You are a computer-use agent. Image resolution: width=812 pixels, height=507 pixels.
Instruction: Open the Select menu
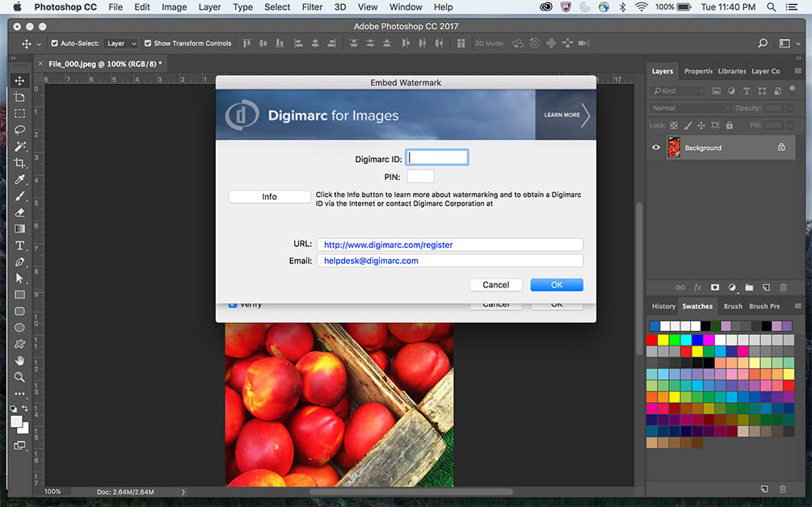click(x=277, y=7)
